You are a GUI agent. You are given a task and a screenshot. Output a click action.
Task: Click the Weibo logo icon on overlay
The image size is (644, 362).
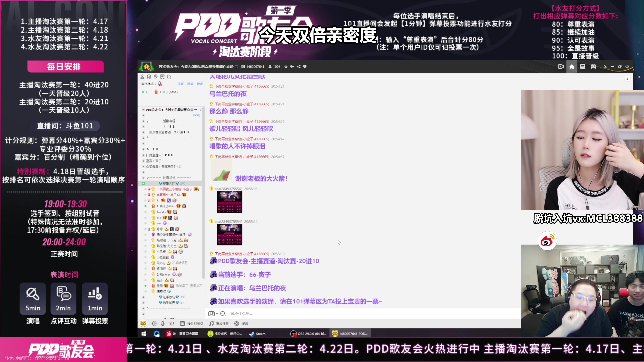[547, 241]
